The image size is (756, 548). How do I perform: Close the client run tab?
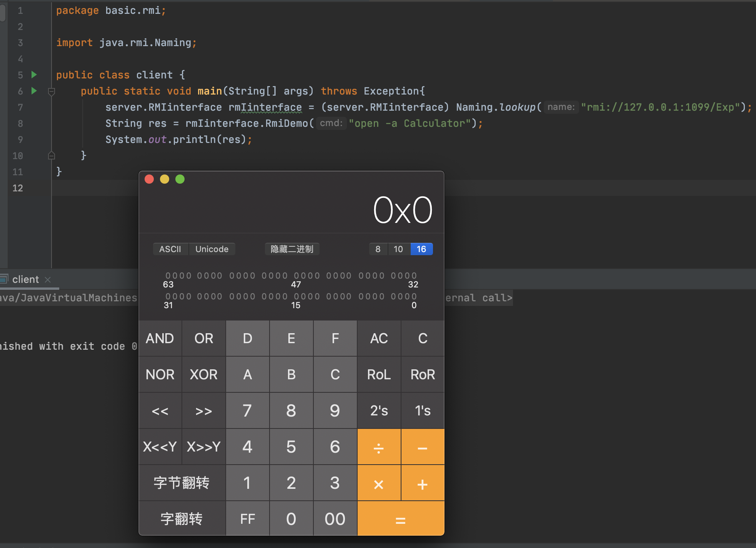pyautogui.click(x=48, y=280)
